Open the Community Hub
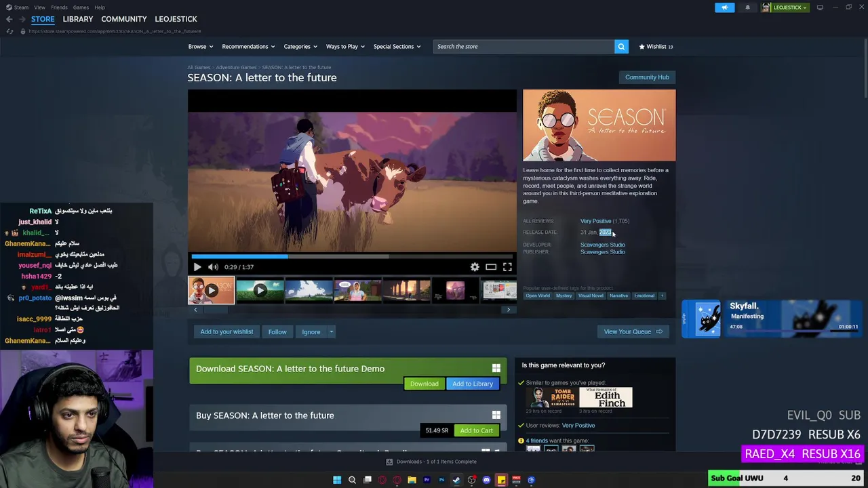The width and height of the screenshot is (868, 488). (x=647, y=77)
